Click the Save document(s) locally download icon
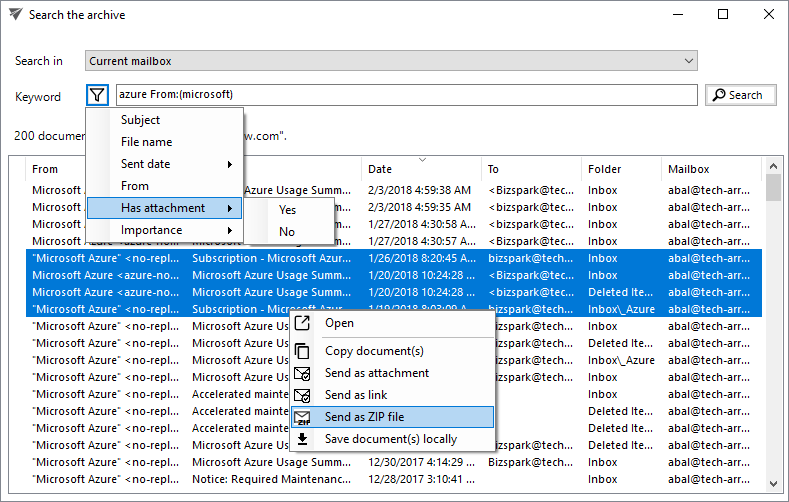789x502 pixels. [303, 439]
